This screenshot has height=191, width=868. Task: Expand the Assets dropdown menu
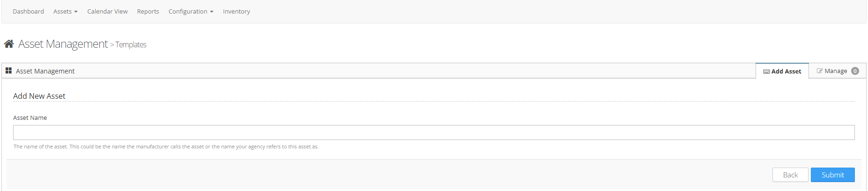click(x=65, y=11)
